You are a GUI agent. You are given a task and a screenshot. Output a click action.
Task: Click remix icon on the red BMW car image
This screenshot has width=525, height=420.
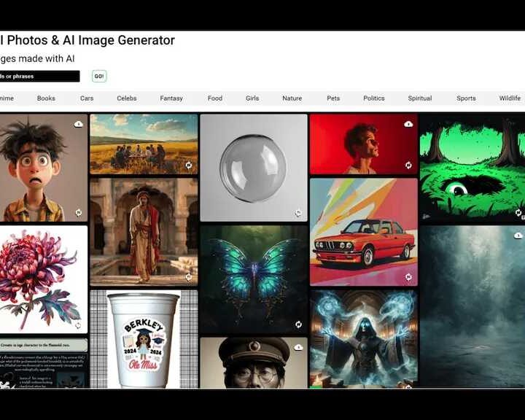(408, 277)
